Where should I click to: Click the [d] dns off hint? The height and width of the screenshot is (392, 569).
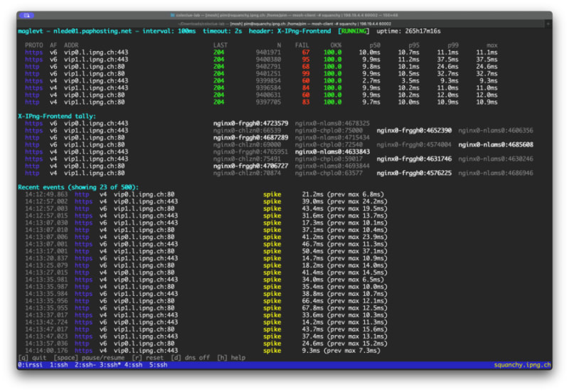coord(190,358)
